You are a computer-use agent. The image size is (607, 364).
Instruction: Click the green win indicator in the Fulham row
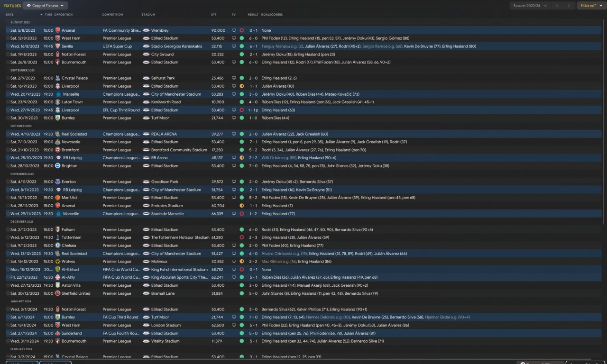pyautogui.click(x=242, y=229)
